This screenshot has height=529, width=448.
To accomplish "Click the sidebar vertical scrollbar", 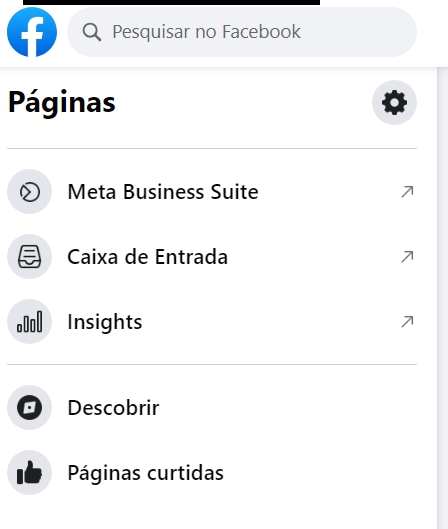I will (x=442, y=298).
